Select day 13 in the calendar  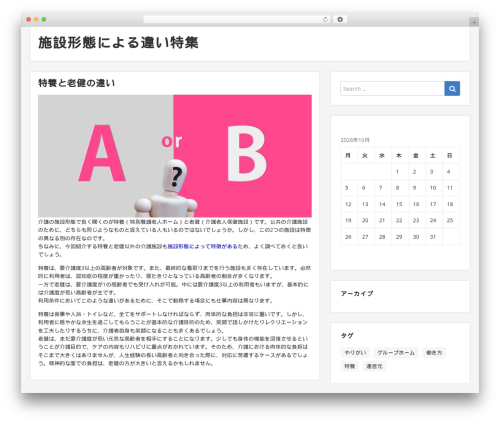tap(365, 204)
